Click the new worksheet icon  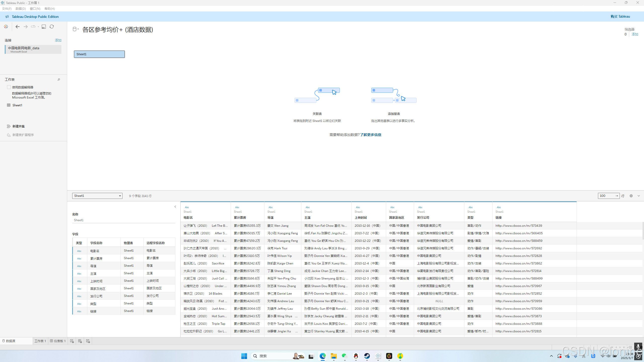(x=72, y=341)
